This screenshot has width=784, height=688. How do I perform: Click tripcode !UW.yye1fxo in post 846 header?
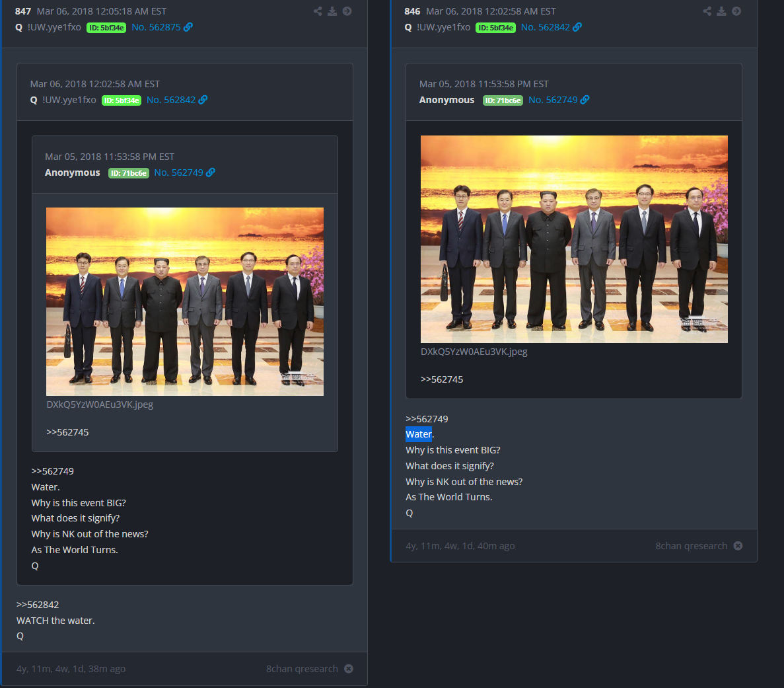tap(443, 27)
